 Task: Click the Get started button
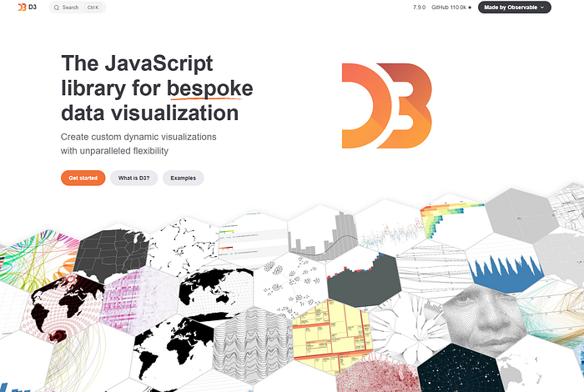click(x=83, y=178)
